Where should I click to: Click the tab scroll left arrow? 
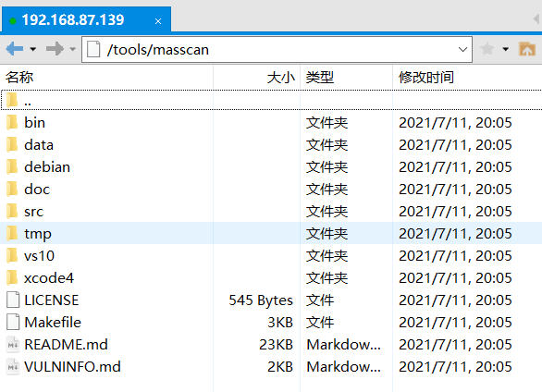(x=536, y=19)
